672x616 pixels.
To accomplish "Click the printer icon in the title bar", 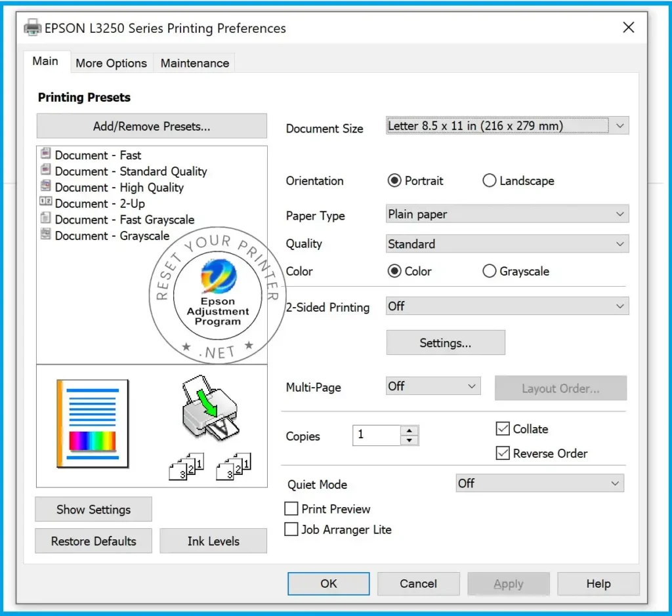I will pos(33,28).
